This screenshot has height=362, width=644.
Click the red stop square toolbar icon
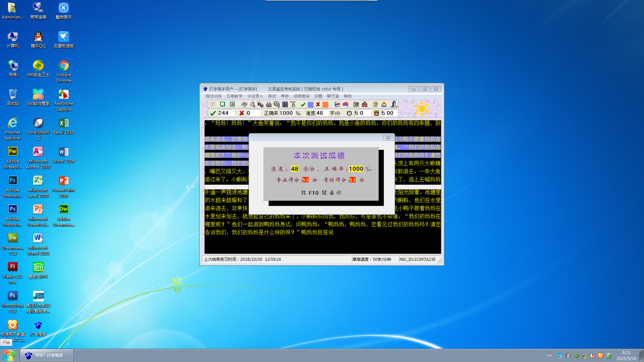point(232,104)
